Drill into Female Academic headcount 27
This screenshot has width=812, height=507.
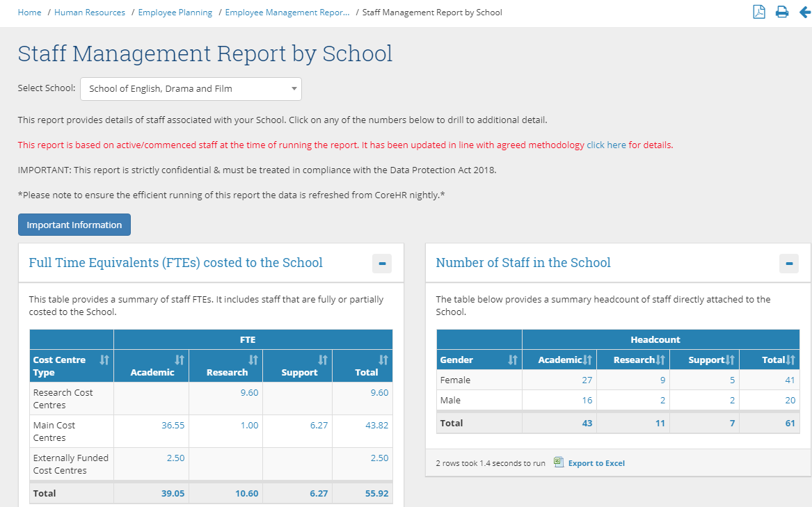click(587, 380)
